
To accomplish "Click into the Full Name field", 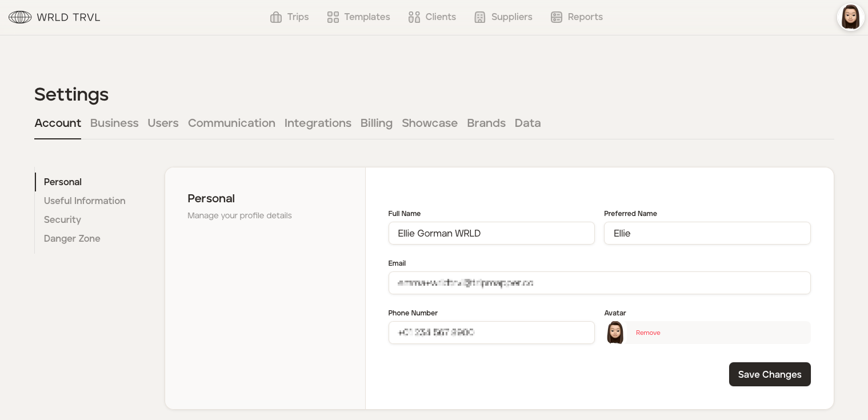I will point(491,233).
